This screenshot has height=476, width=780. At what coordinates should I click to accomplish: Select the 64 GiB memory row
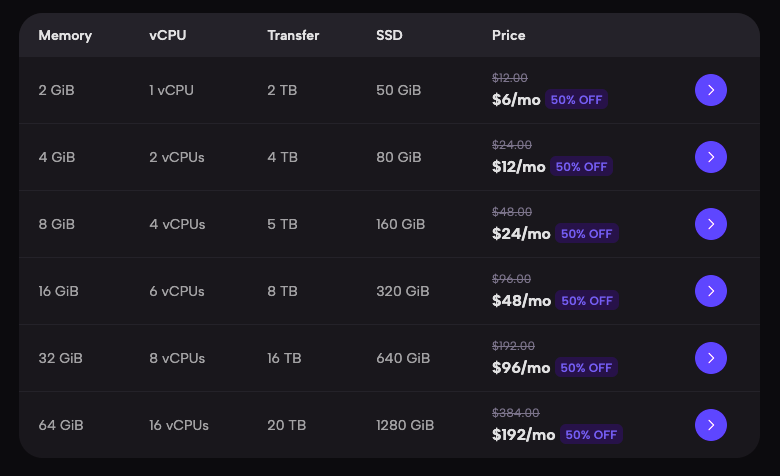click(60, 425)
